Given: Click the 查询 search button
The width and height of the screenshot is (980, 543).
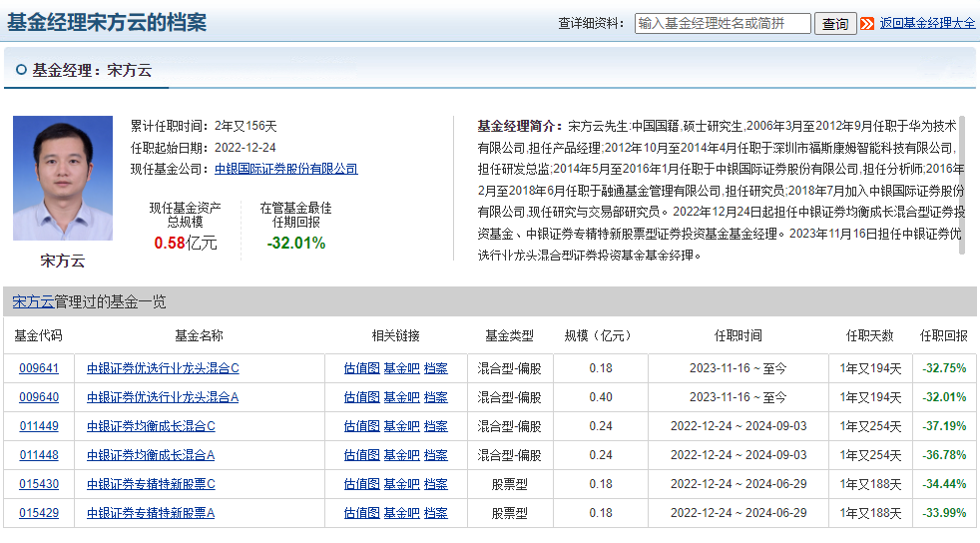Looking at the screenshot, I should point(835,24).
